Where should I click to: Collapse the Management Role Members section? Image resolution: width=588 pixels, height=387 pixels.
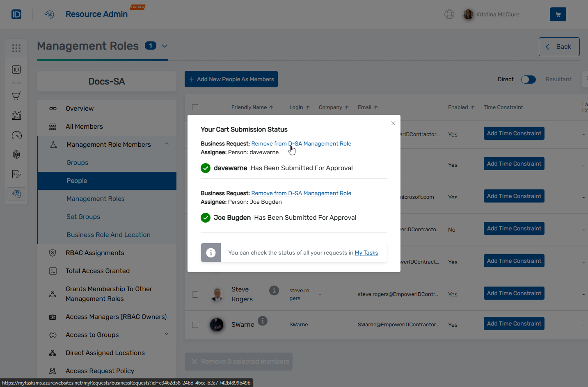[x=167, y=144]
